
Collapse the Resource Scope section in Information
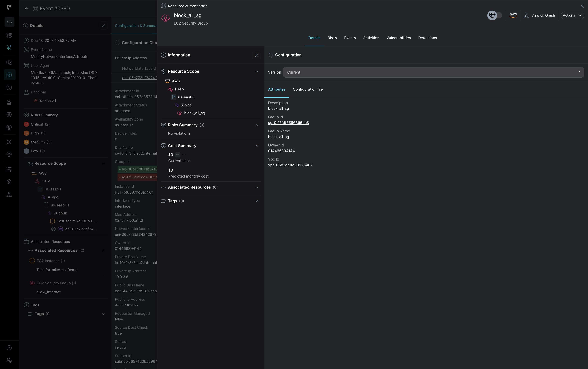(x=257, y=71)
